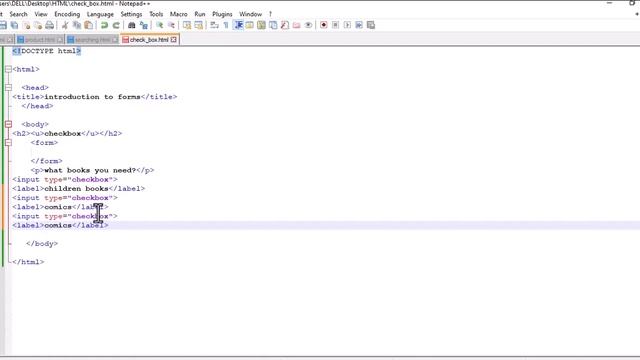Open the Settings menu
Viewport: 640px width, 360px height.
[x=131, y=14]
